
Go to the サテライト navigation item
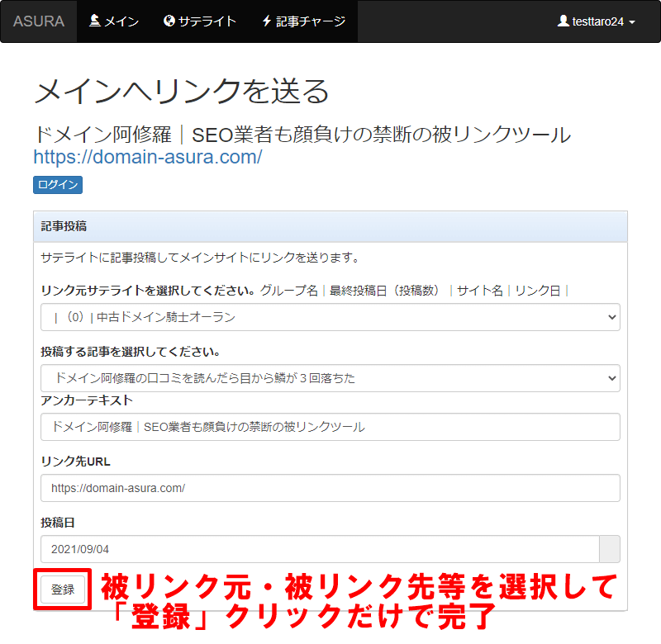point(200,21)
